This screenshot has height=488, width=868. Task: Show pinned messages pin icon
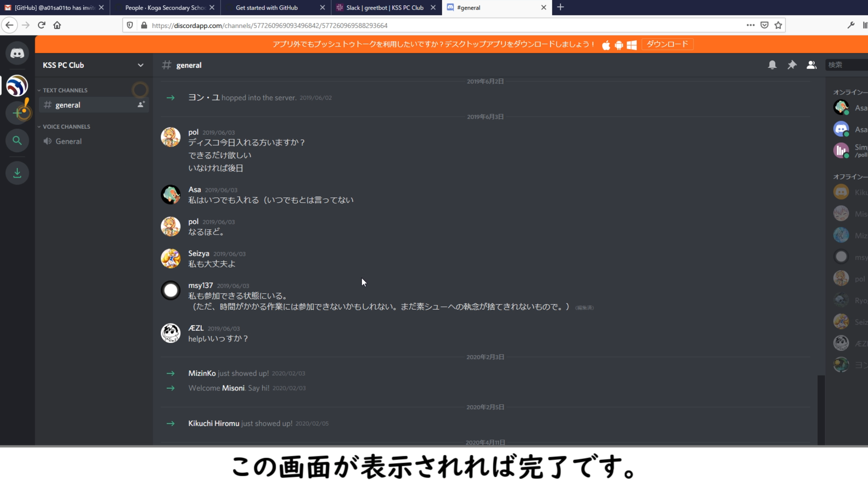[x=792, y=65]
